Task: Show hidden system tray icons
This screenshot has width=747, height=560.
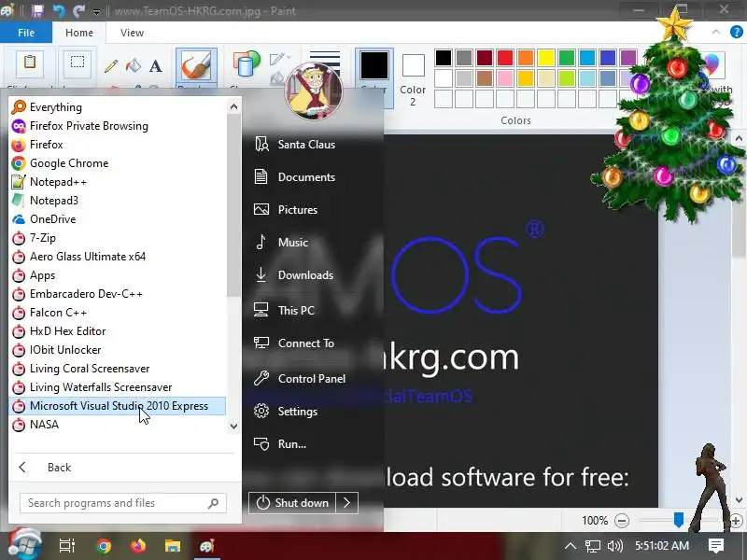Action: tap(571, 546)
